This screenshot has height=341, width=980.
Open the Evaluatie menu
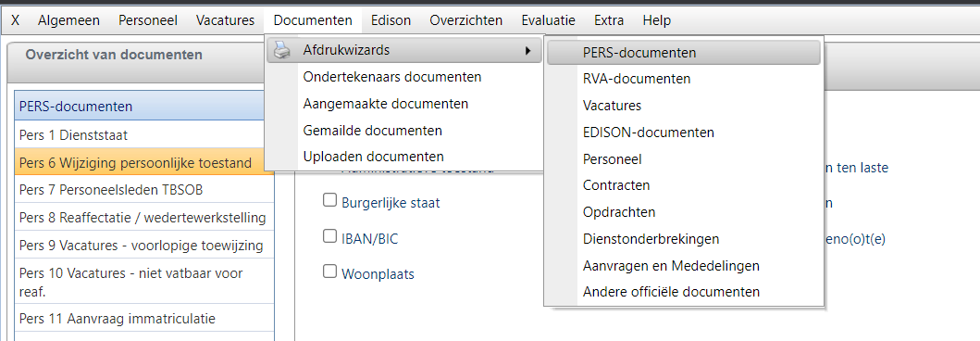click(x=548, y=20)
